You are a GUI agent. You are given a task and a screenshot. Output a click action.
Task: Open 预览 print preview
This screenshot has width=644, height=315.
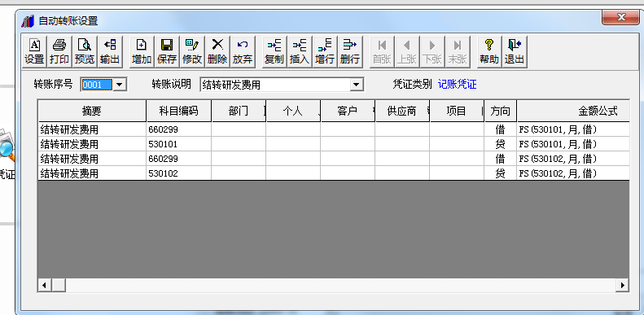(85, 52)
